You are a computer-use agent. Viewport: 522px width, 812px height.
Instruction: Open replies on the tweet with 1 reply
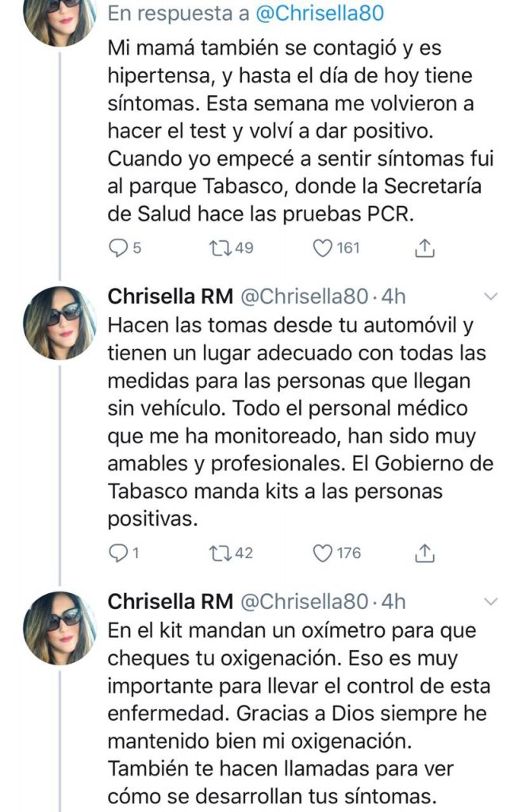(x=117, y=553)
